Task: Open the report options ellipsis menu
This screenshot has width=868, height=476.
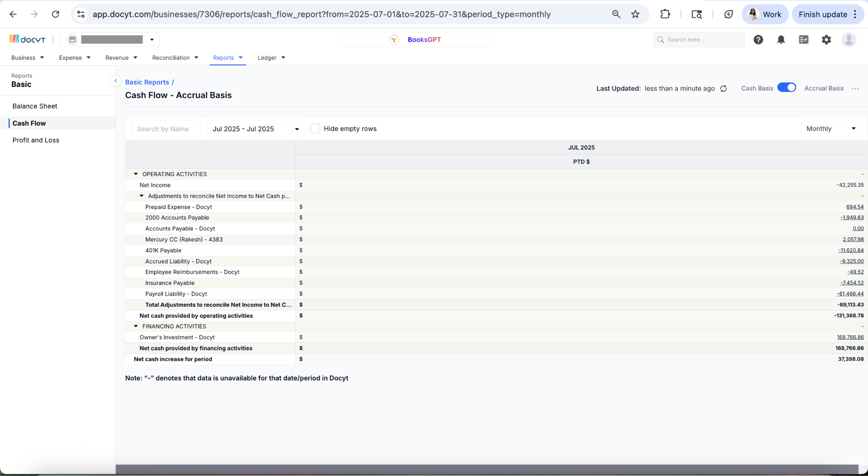Action: (855, 89)
